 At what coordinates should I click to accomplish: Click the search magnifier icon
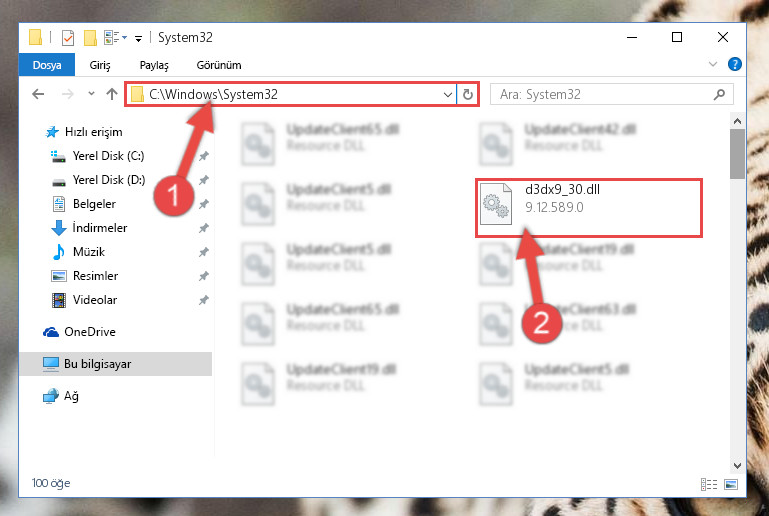(x=719, y=94)
